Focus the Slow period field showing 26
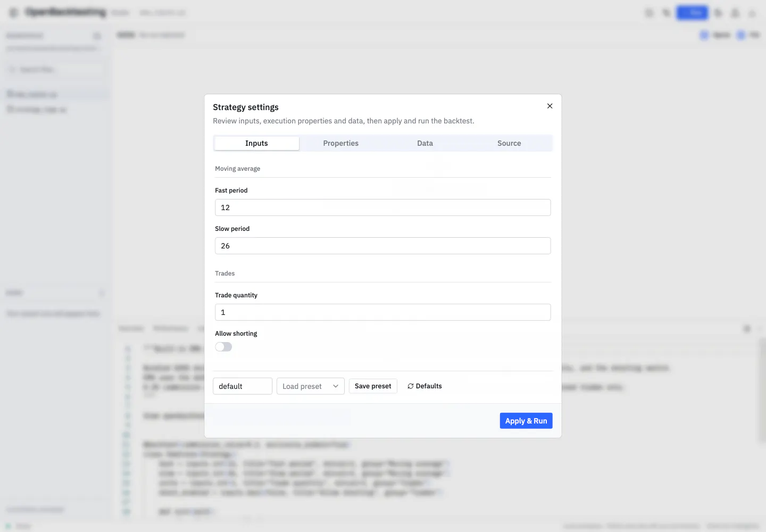This screenshot has height=532, width=766. [x=383, y=246]
